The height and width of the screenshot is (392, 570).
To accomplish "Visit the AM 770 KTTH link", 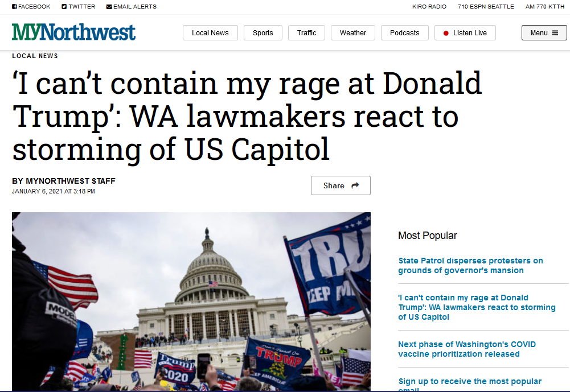I will click(544, 6).
